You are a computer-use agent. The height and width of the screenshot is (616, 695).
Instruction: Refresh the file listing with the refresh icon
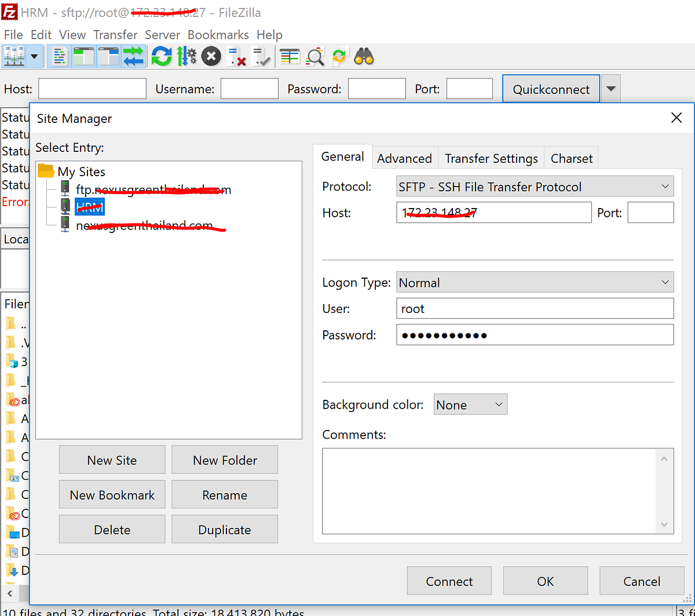point(161,56)
